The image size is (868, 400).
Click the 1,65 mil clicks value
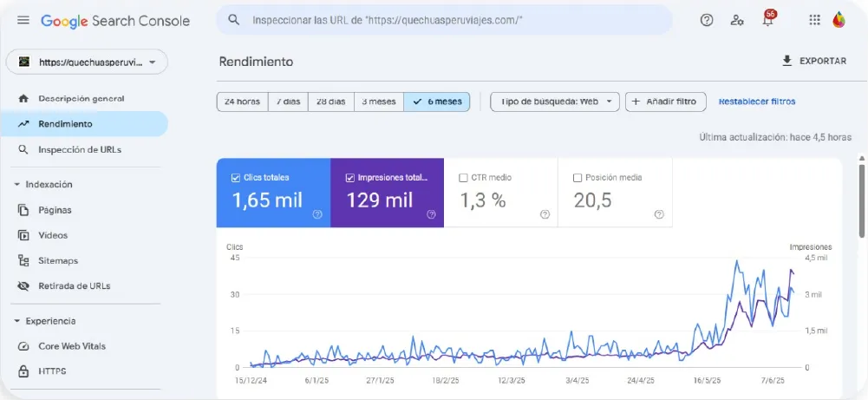[x=267, y=200]
